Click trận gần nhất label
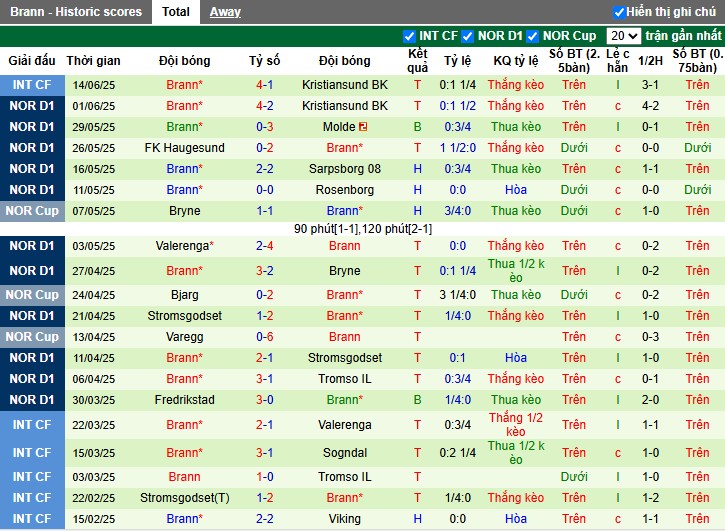This screenshot has height=531, width=725. coord(683,36)
